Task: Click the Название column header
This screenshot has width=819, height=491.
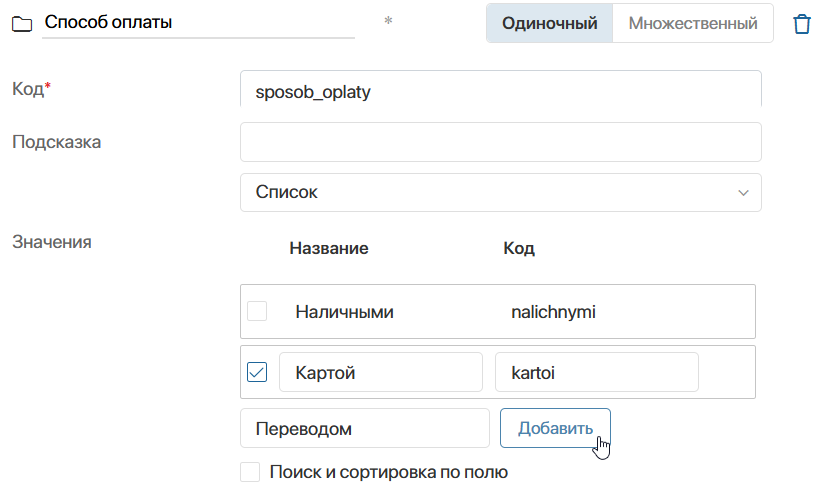Action: (x=329, y=248)
